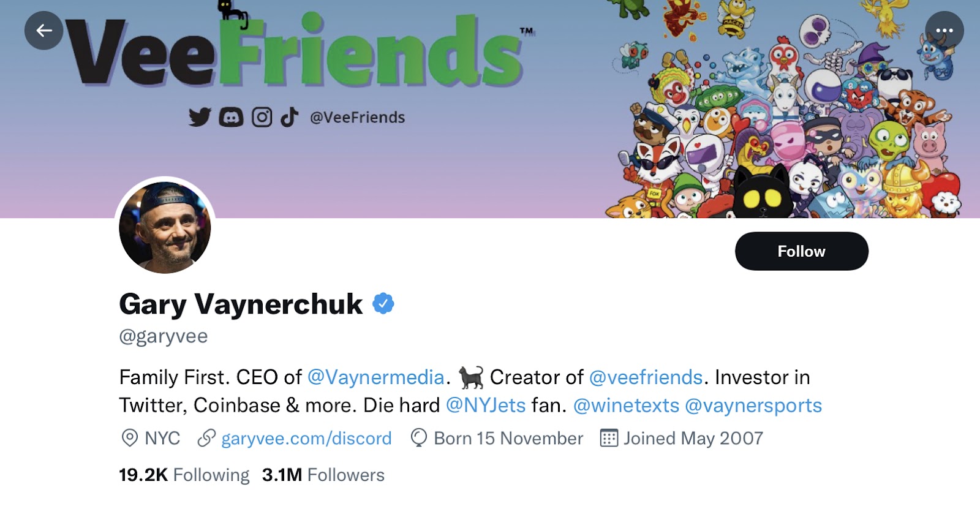Click the Follow button
This screenshot has width=980, height=506.
(x=801, y=251)
